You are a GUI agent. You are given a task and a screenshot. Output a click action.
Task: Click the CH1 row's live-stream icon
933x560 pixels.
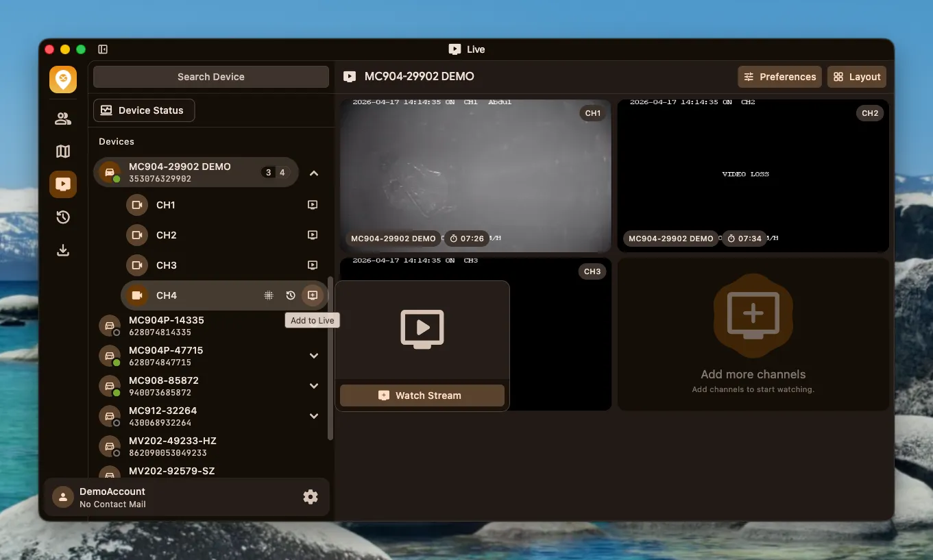[313, 205]
